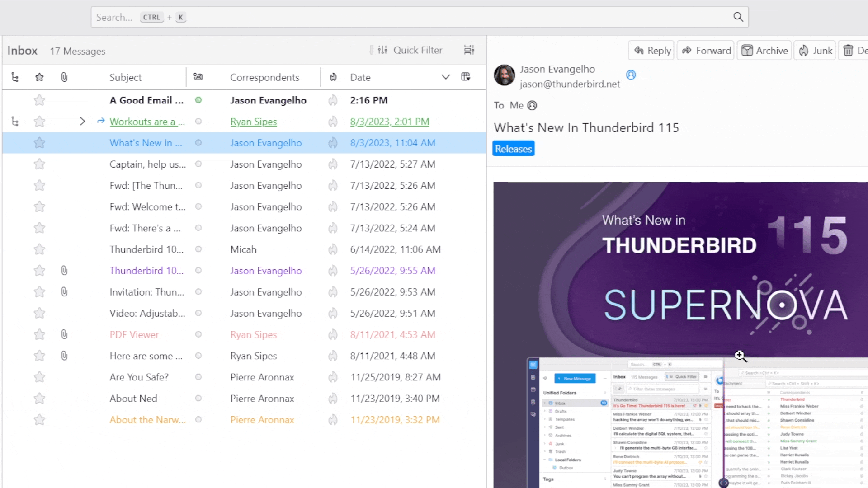Click recipient Me contact icon
This screenshot has height=488, width=868.
(532, 105)
